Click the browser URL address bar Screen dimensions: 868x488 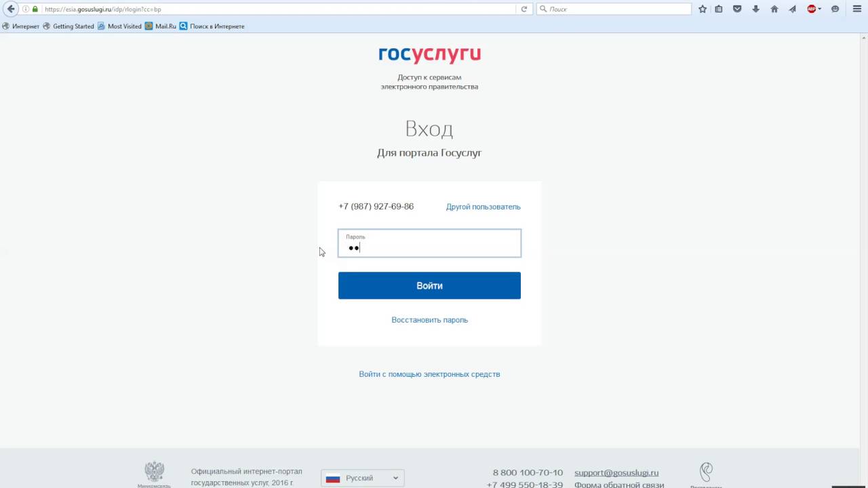pyautogui.click(x=278, y=9)
